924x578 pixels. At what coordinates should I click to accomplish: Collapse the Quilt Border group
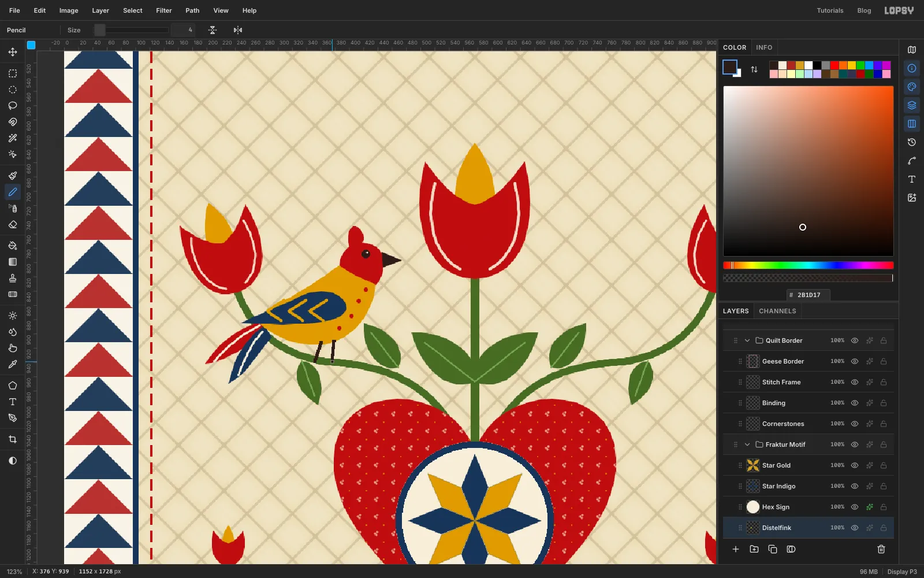tap(747, 340)
